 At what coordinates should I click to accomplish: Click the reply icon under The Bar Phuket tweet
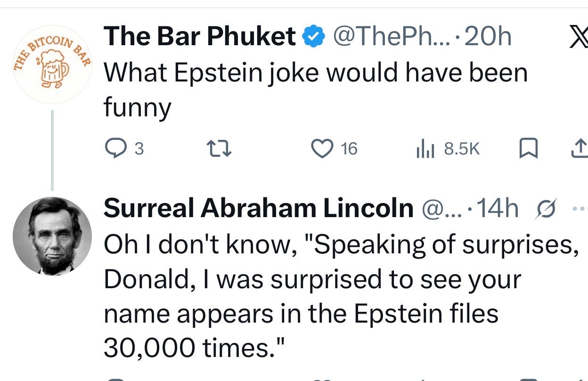(113, 149)
